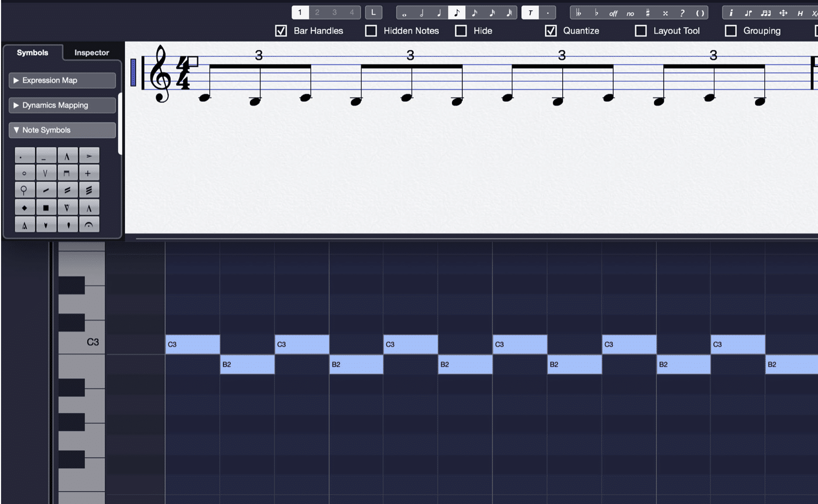This screenshot has width=818, height=504.
Task: Select the filled diamond notehead symbol
Action: [x=24, y=208]
